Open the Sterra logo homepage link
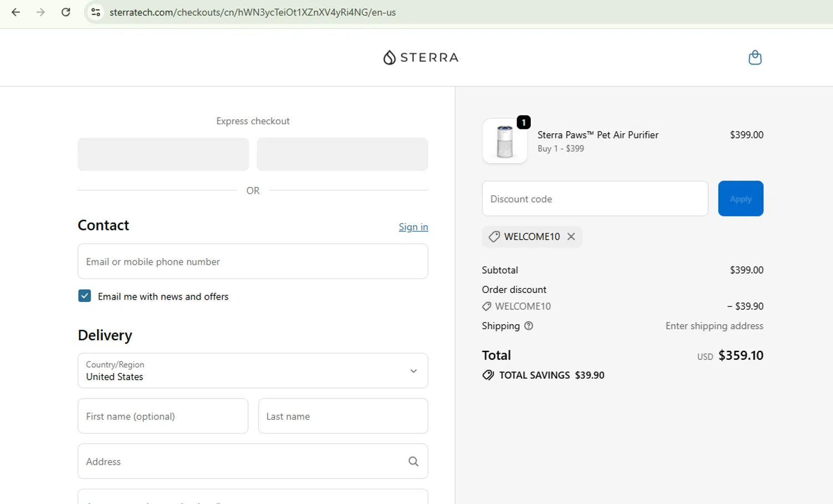The height and width of the screenshot is (504, 833). click(421, 58)
